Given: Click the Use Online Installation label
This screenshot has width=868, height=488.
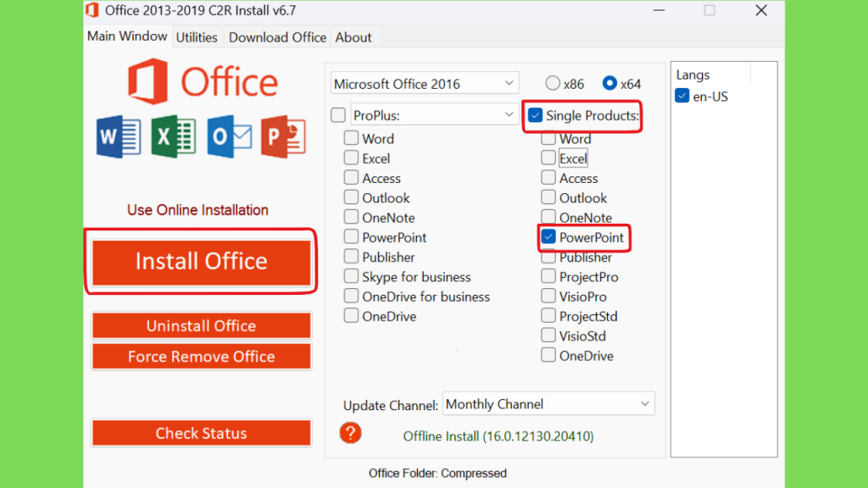Looking at the screenshot, I should [198, 210].
